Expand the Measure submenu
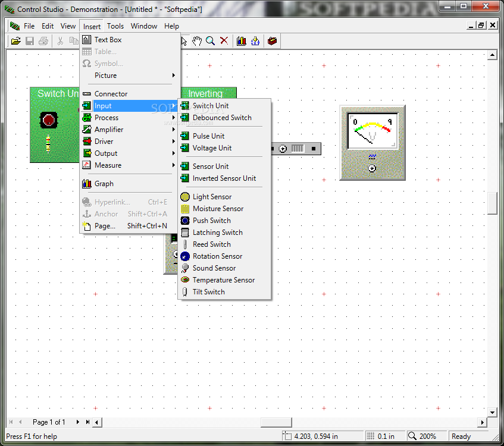Screen dimensions: 504x446 [x=130, y=165]
